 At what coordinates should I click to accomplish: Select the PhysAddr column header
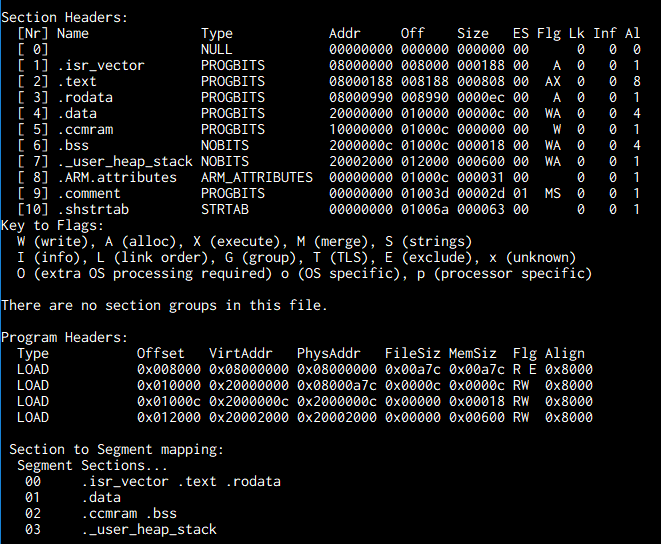(x=328, y=353)
